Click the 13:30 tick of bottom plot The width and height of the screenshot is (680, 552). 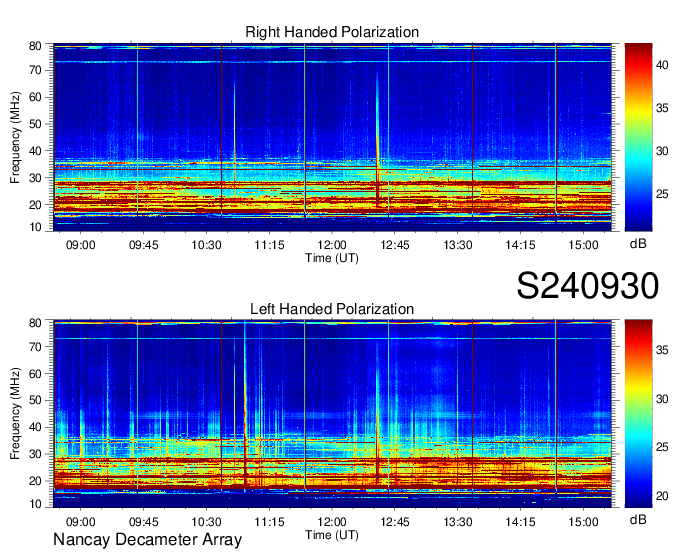[x=458, y=522]
